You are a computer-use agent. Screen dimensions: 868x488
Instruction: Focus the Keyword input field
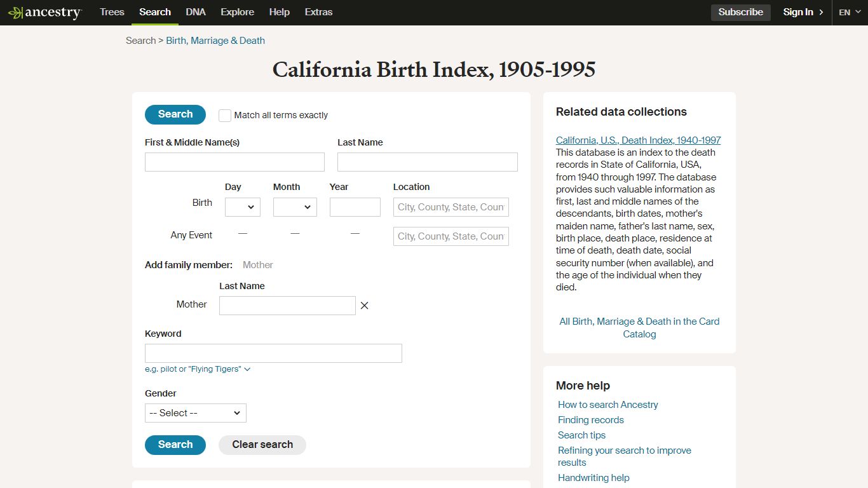273,353
